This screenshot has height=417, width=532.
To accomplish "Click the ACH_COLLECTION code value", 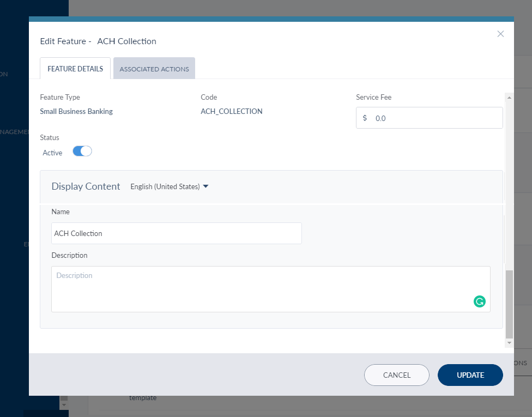I will click(232, 111).
